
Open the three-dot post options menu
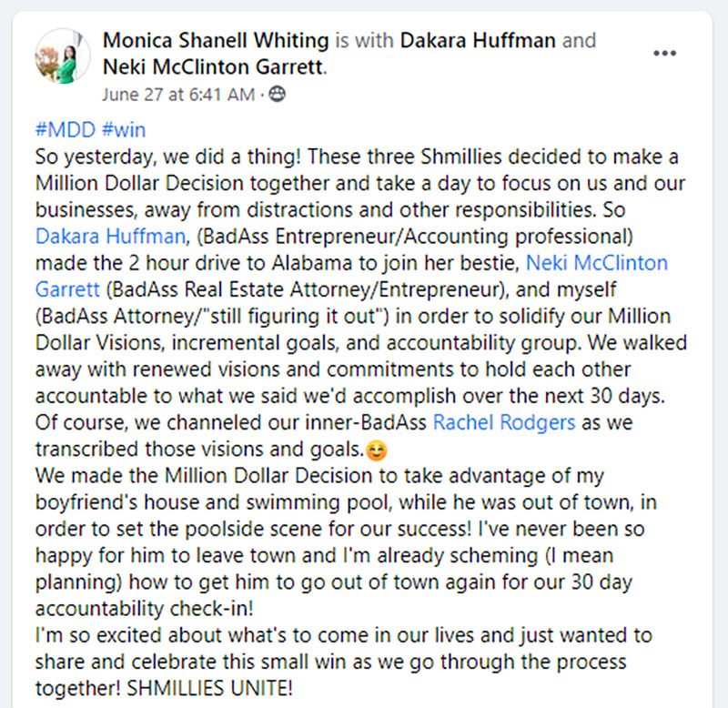click(x=665, y=53)
